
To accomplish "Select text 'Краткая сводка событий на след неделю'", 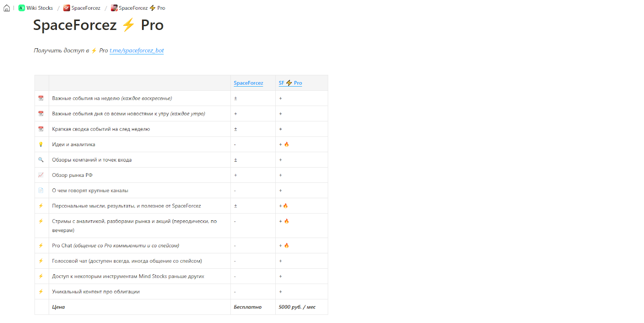I will (x=101, y=129).
